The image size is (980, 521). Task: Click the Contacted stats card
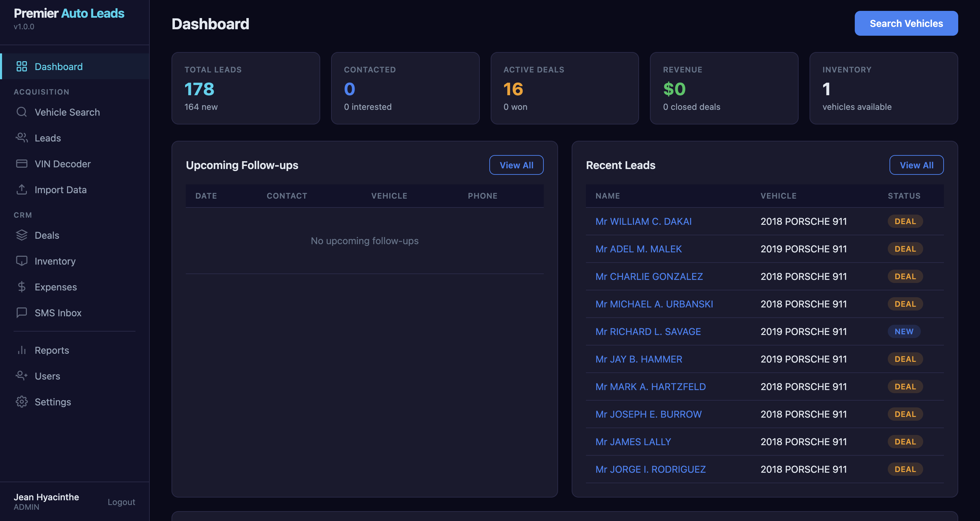pyautogui.click(x=405, y=88)
